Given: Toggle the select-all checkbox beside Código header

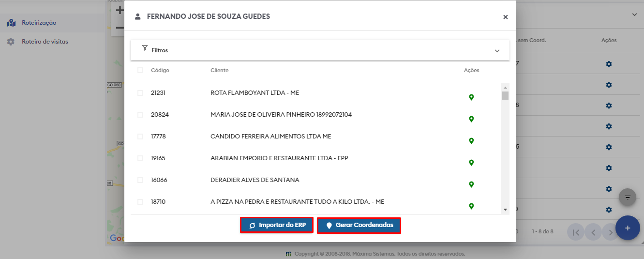Looking at the screenshot, I should [x=140, y=70].
